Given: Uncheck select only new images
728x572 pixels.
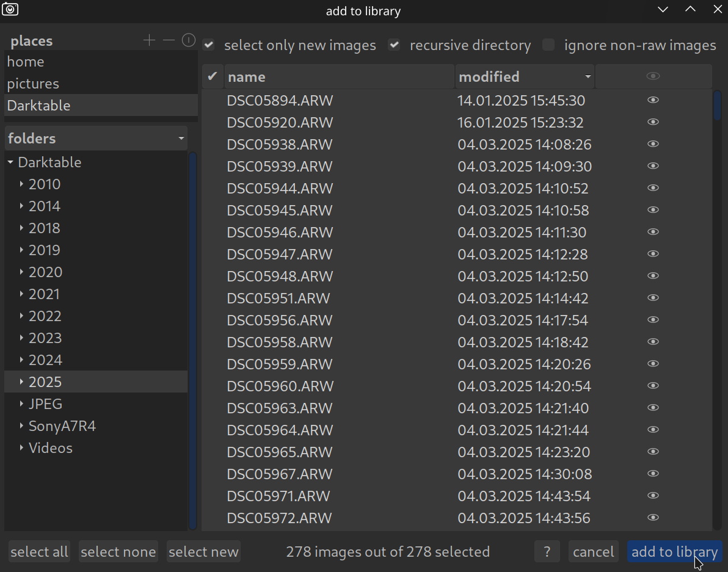Looking at the screenshot, I should [x=209, y=45].
